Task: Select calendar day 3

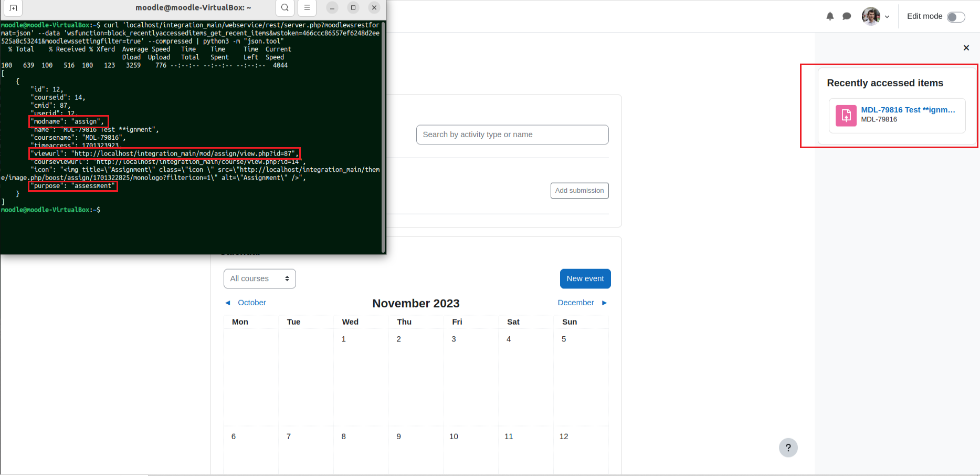Action: (x=454, y=339)
